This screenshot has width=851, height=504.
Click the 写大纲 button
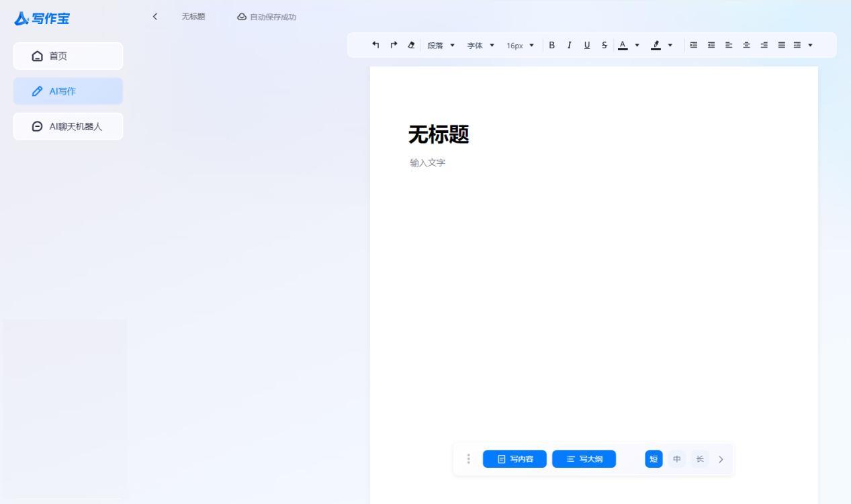[x=584, y=459]
